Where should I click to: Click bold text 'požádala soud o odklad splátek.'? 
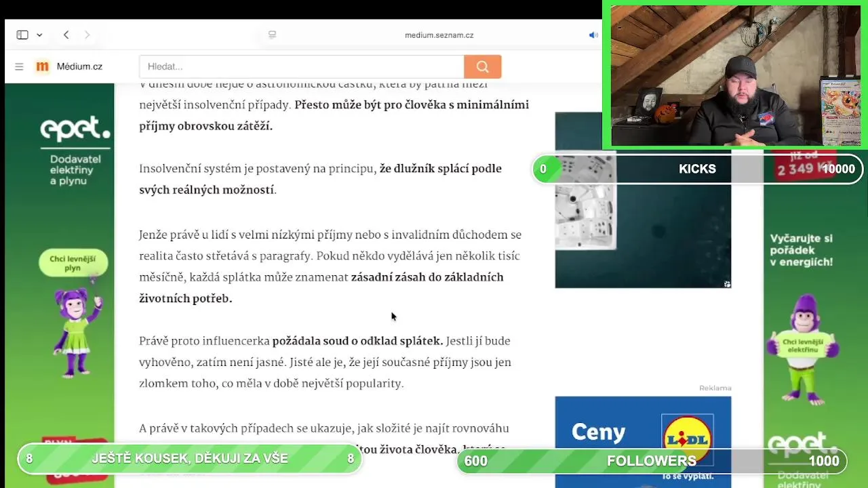click(x=357, y=341)
